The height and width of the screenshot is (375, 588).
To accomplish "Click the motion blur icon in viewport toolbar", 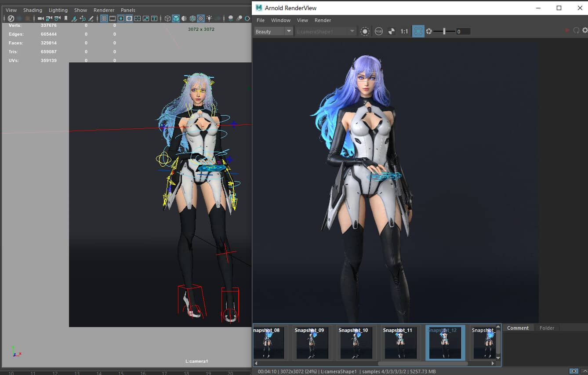I will pyautogui.click(x=239, y=18).
